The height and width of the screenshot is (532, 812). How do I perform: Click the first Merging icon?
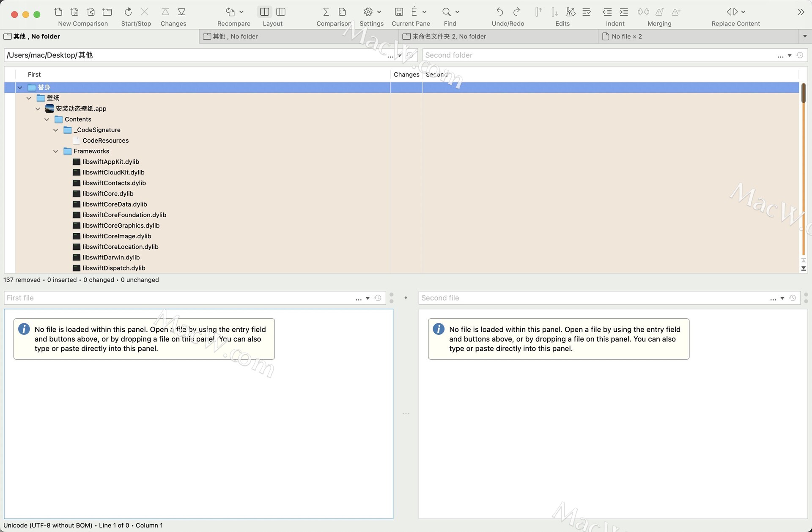(643, 12)
